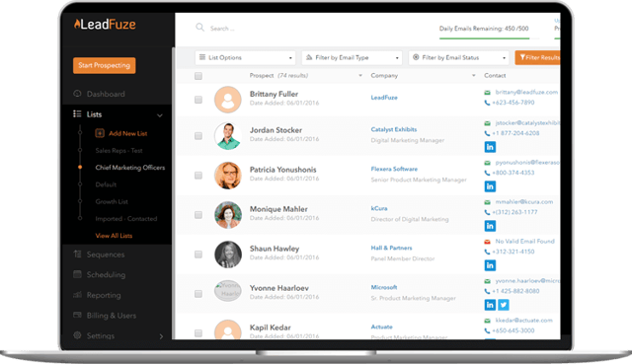
Task: Open the Flexera Software company link
Action: [x=394, y=169]
